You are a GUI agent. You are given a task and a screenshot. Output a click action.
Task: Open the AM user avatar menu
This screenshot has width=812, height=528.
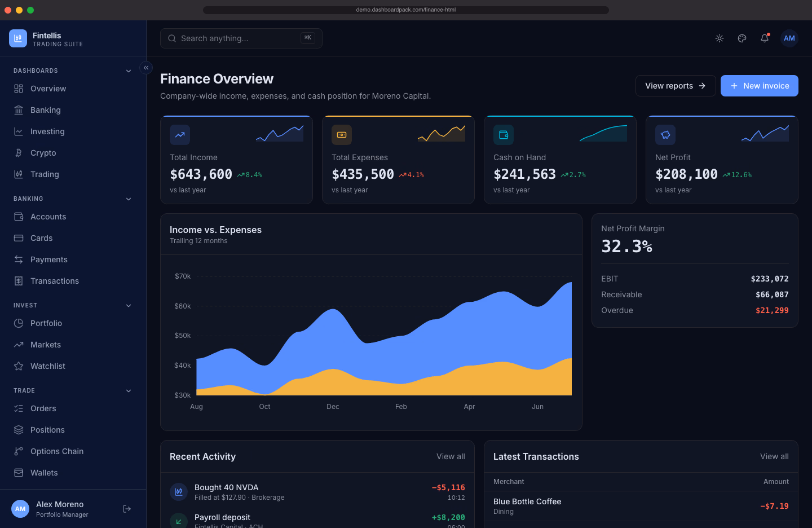[x=789, y=38]
